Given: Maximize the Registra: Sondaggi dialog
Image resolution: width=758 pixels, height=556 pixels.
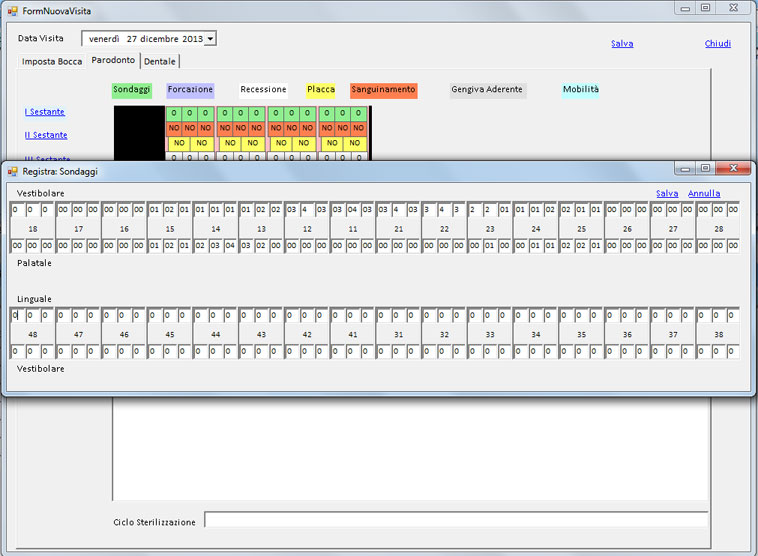Looking at the screenshot, I should (x=705, y=168).
